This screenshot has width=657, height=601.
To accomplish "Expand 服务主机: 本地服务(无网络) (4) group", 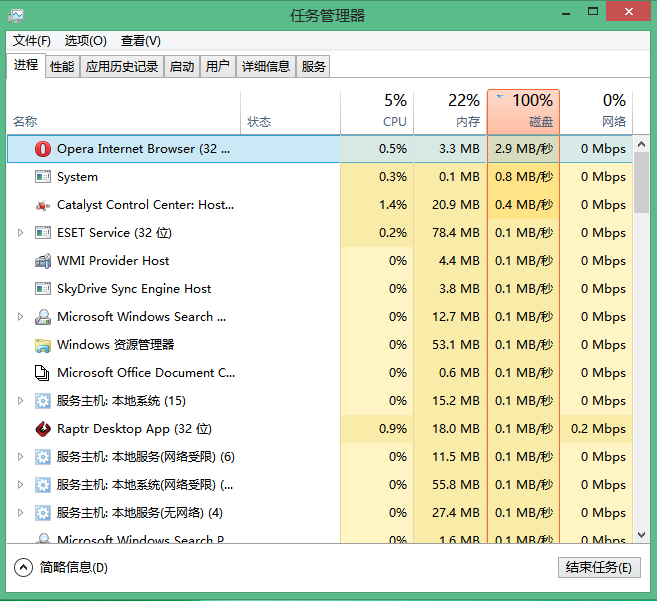I will pyautogui.click(x=20, y=513).
